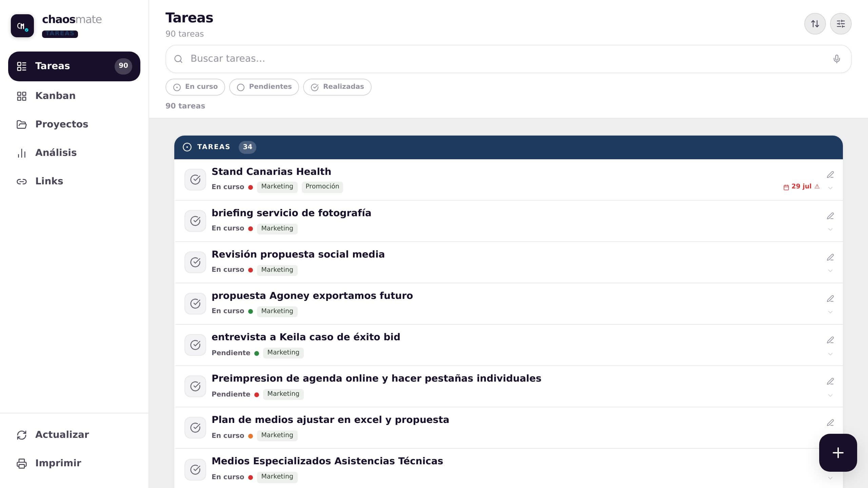Click the 29 jul due date
The image size is (868, 488).
tap(801, 186)
